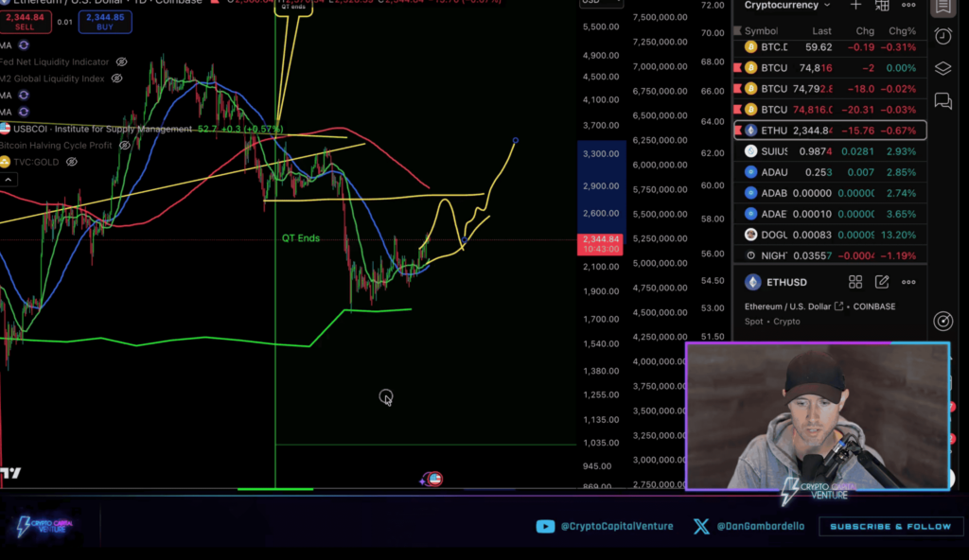Click the X logo in the banner
The height and width of the screenshot is (560, 969).
click(x=701, y=527)
